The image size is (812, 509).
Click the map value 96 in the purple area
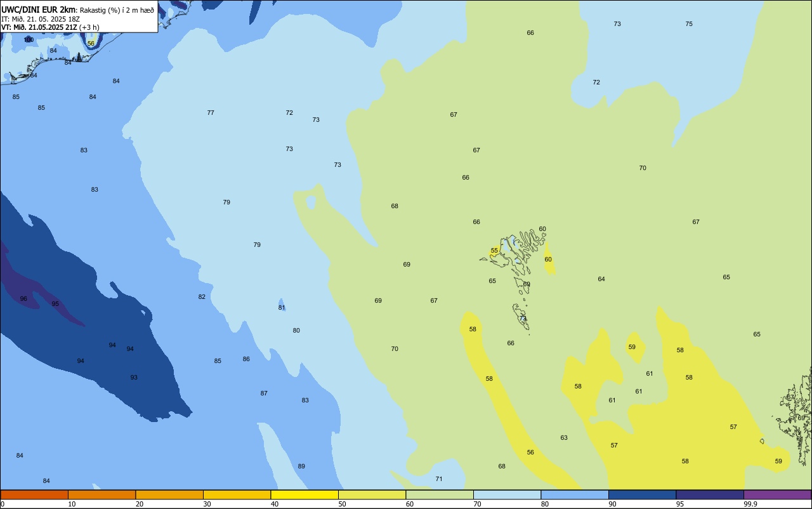point(23,299)
